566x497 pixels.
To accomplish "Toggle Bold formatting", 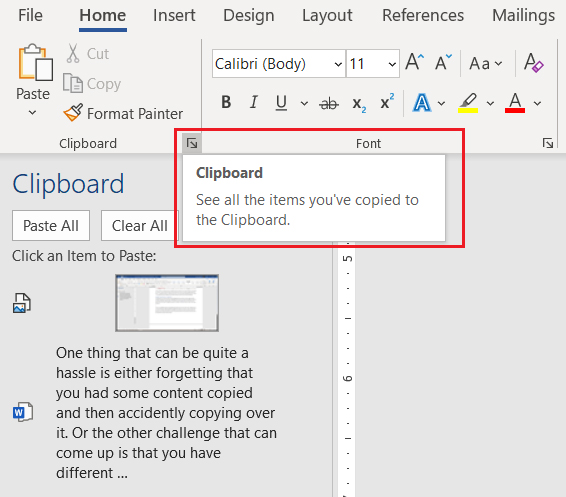I will tap(226, 102).
